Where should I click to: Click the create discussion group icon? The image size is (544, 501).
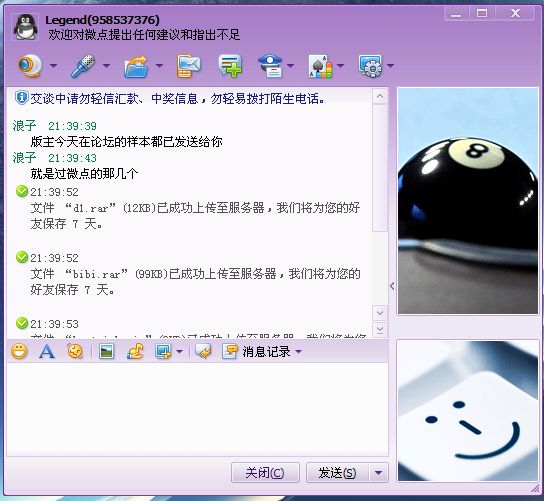pyautogui.click(x=230, y=66)
